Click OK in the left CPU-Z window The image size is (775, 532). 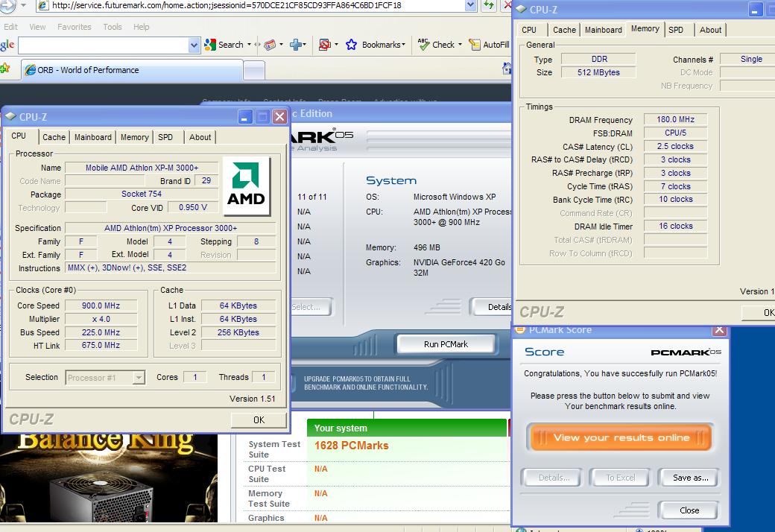click(259, 419)
